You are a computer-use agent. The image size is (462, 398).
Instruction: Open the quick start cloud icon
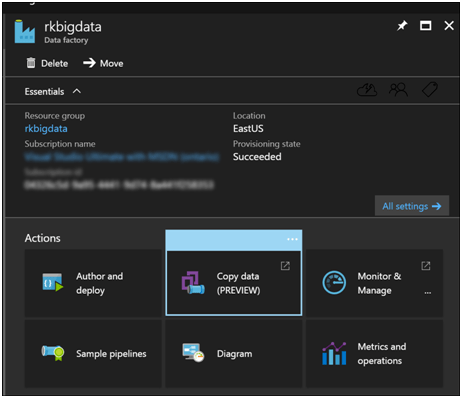(367, 90)
